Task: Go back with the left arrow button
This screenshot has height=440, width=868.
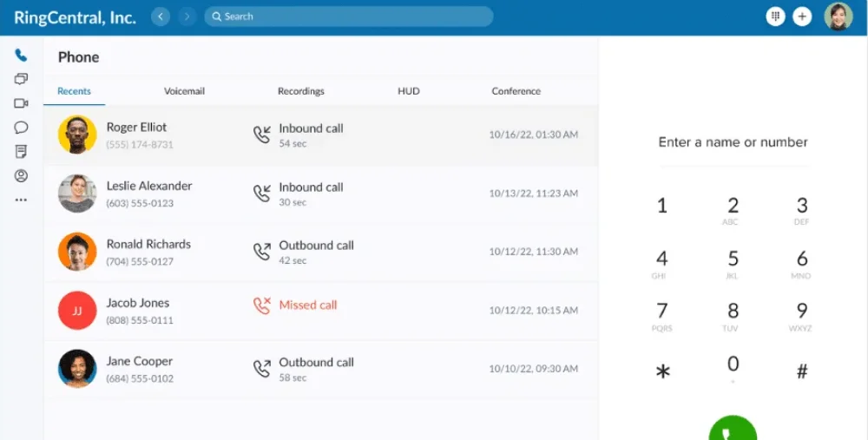Action: coord(161,16)
